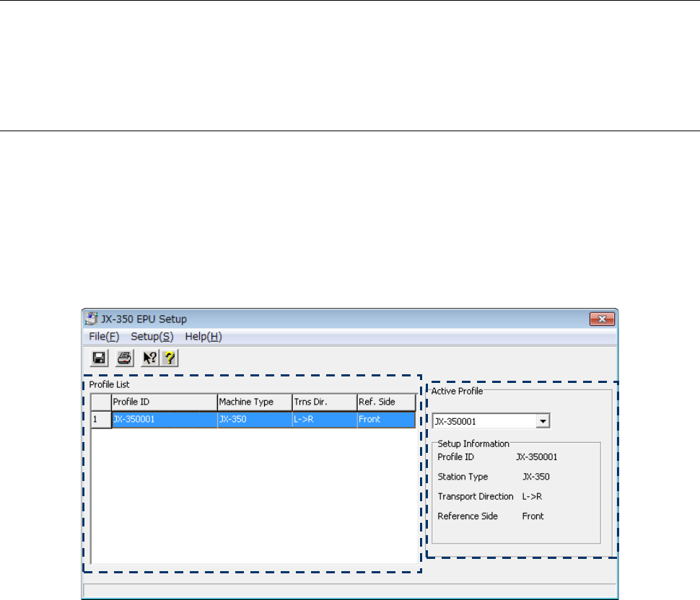Open the File(F) menu
The image size is (700, 600).
coord(104,336)
